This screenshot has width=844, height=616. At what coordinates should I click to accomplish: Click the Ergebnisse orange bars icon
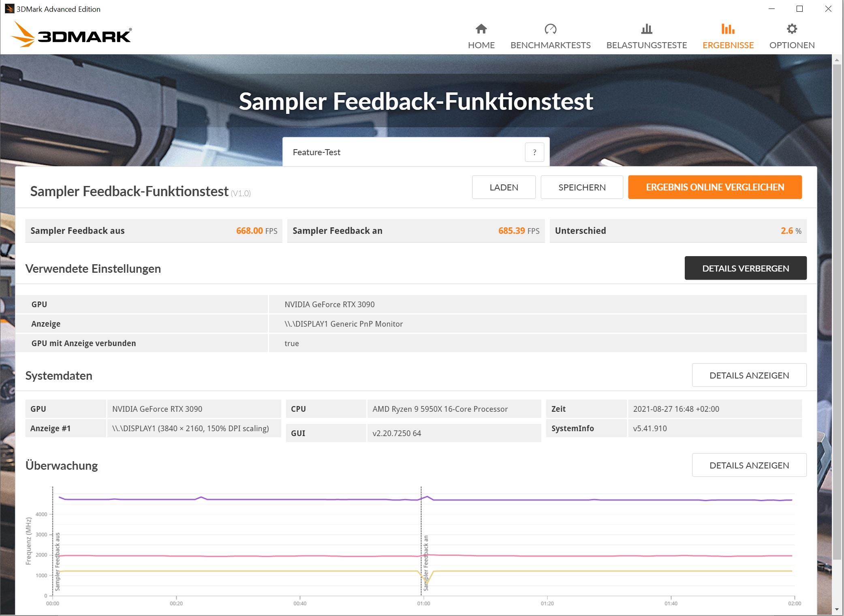click(x=728, y=29)
